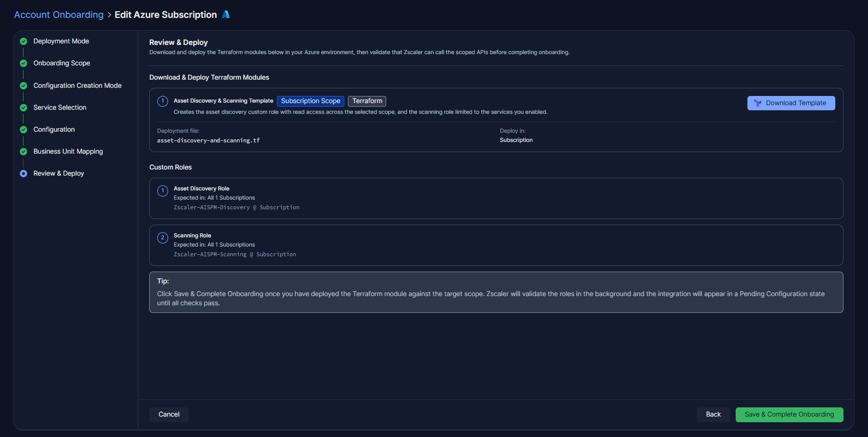Click the check icon for Business Unit Mapping
The image size is (868, 437).
(x=24, y=152)
